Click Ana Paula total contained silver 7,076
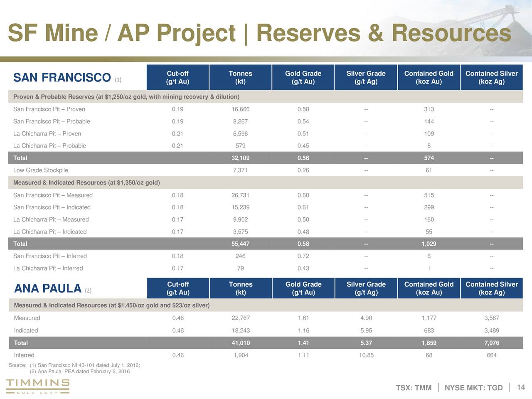Screen dimensions: 532x399 (x=492, y=343)
